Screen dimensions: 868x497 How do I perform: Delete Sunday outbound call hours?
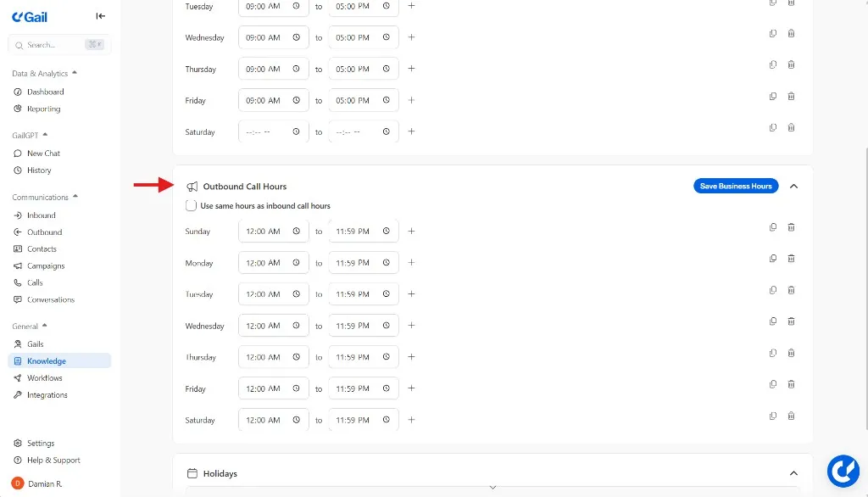791,227
